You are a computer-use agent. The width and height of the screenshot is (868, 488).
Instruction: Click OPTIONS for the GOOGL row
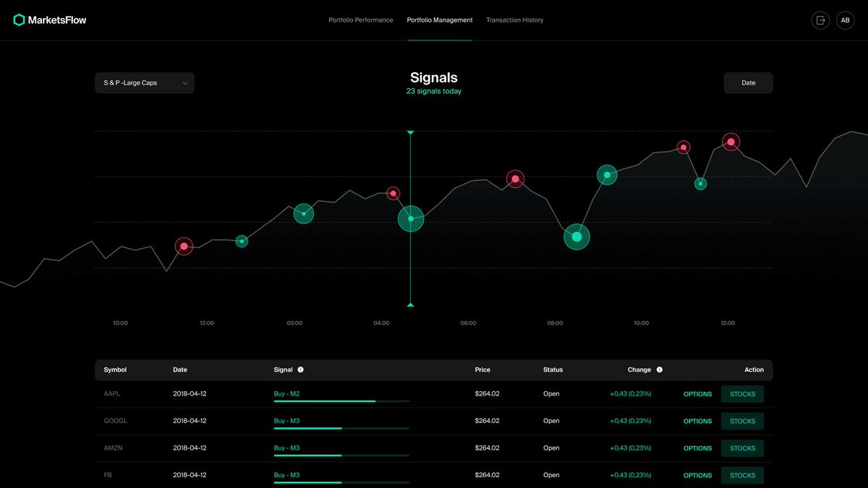coord(697,421)
